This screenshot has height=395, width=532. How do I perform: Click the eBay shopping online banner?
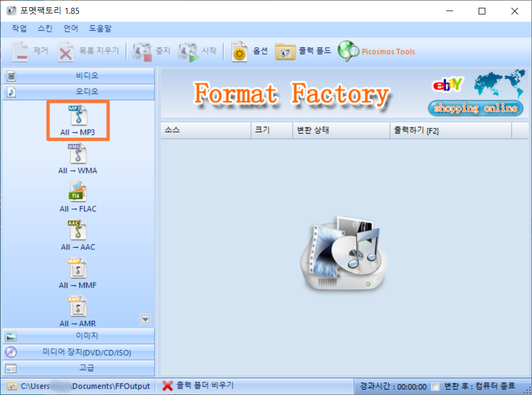point(476,93)
